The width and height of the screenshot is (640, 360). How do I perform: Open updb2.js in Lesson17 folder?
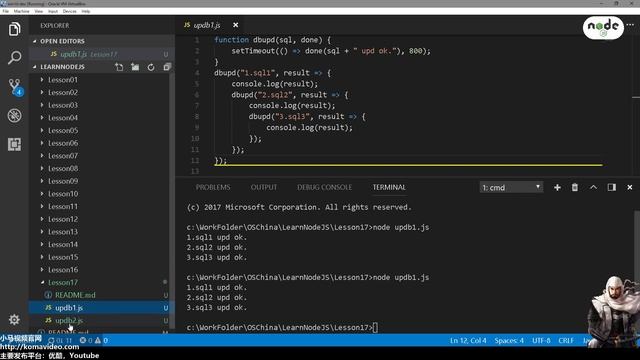coord(100,320)
